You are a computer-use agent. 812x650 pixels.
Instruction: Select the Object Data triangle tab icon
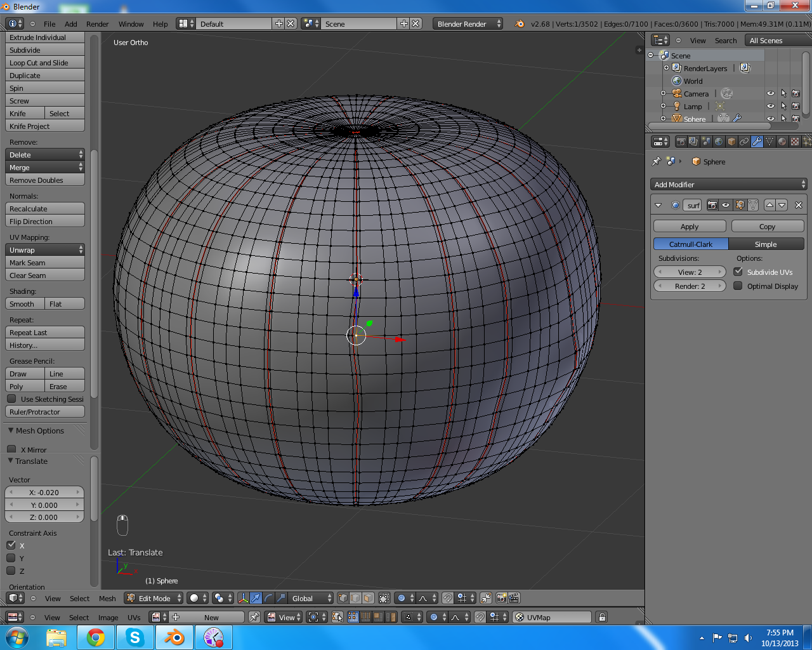tap(769, 142)
